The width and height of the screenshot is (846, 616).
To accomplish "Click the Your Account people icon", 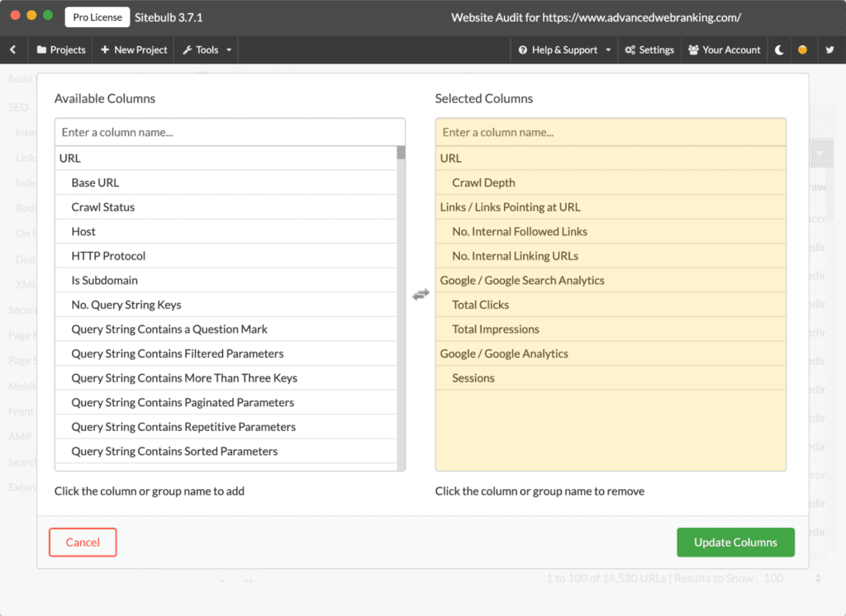I will pos(693,50).
